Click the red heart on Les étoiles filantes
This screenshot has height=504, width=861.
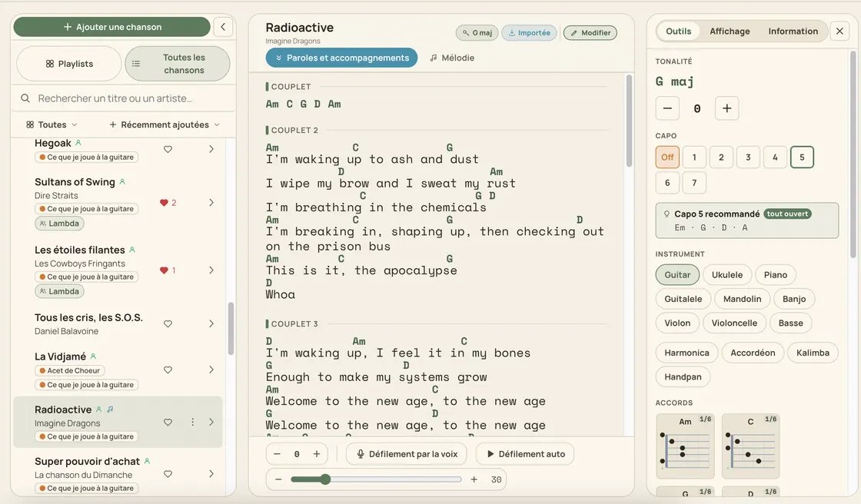[164, 270]
